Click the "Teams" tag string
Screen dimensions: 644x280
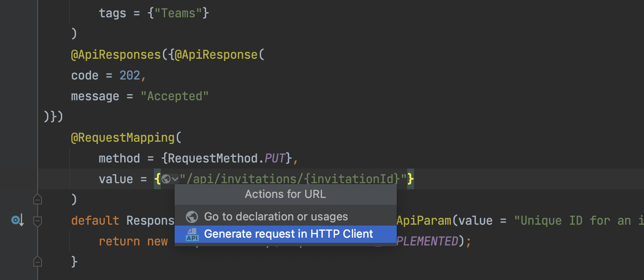click(x=178, y=13)
